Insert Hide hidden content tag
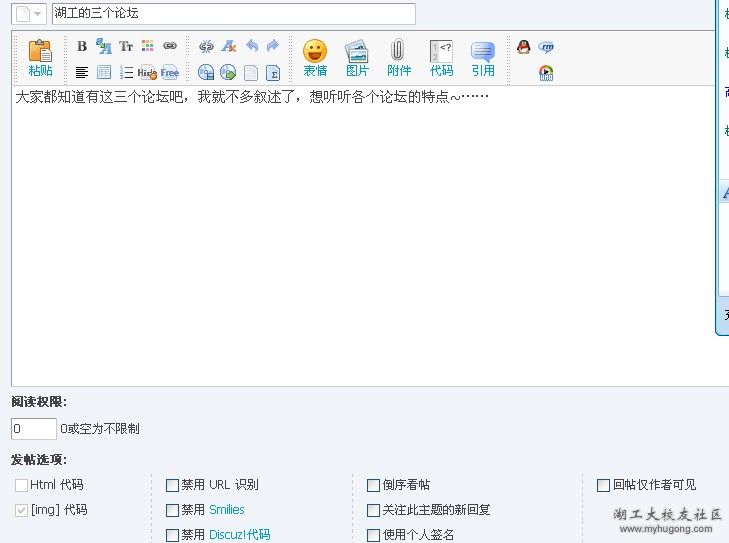 click(147, 73)
